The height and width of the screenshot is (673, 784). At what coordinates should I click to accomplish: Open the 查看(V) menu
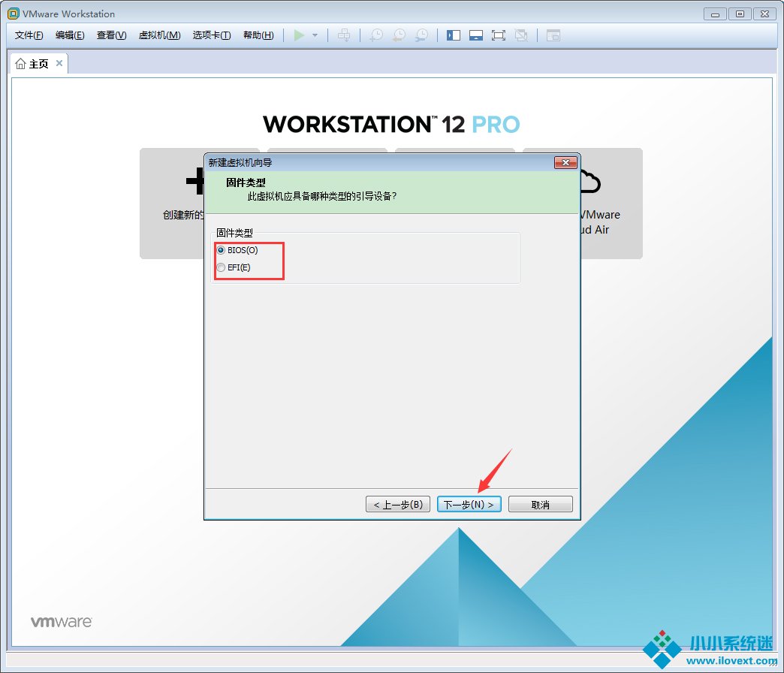point(111,35)
